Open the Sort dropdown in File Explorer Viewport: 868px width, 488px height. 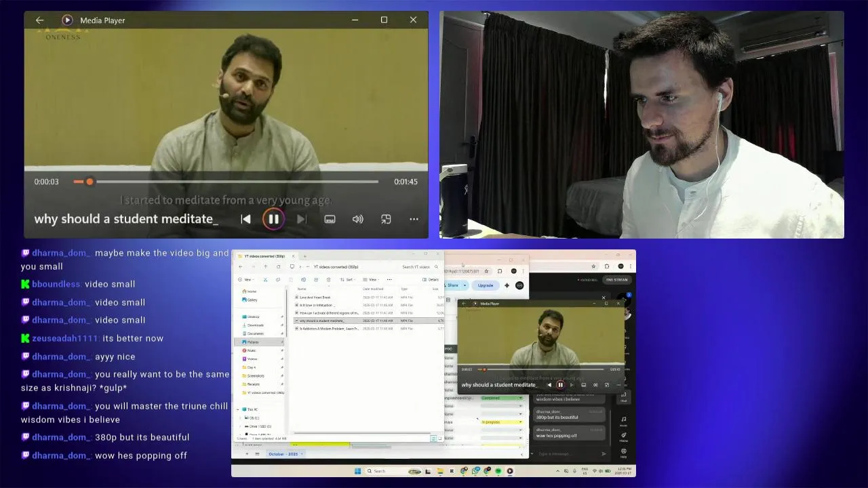[x=349, y=279]
